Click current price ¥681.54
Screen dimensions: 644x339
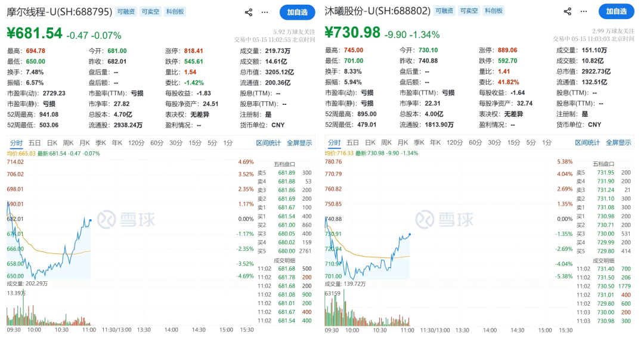(35, 33)
